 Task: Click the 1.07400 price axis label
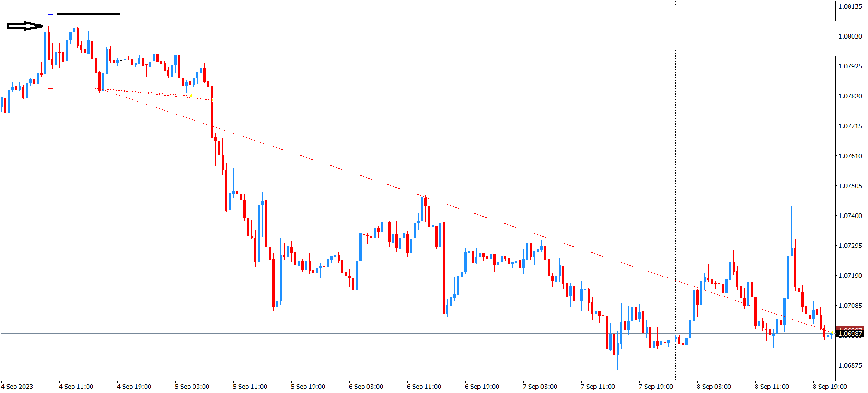point(850,216)
